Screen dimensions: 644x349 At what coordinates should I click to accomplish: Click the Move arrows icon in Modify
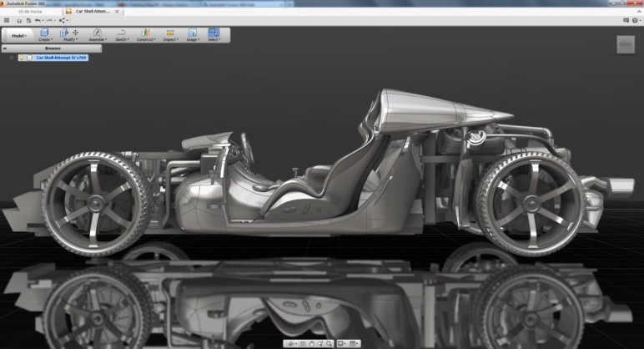tap(76, 33)
